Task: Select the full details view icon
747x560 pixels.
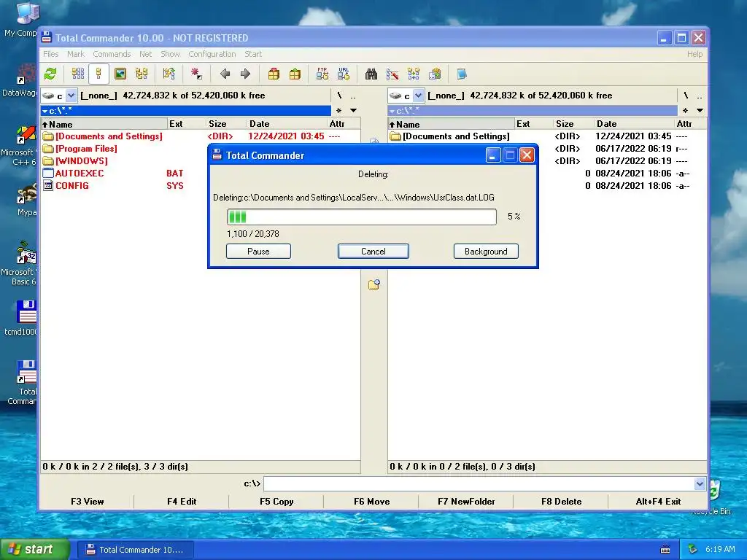Action: (98, 74)
